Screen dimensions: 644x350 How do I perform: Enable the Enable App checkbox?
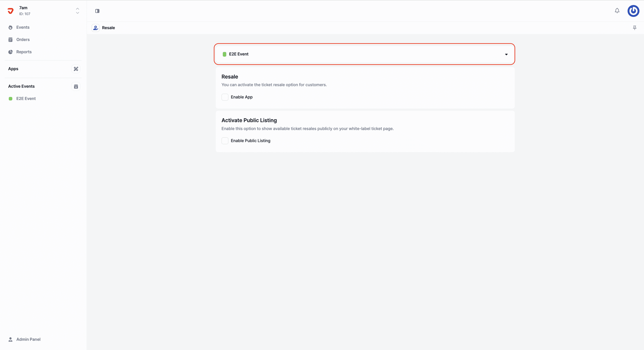click(225, 97)
